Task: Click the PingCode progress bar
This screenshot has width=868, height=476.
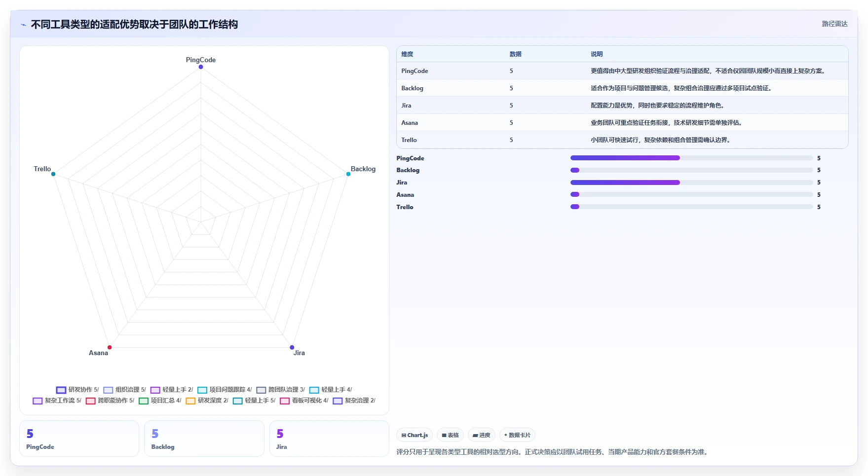Action: [691, 158]
